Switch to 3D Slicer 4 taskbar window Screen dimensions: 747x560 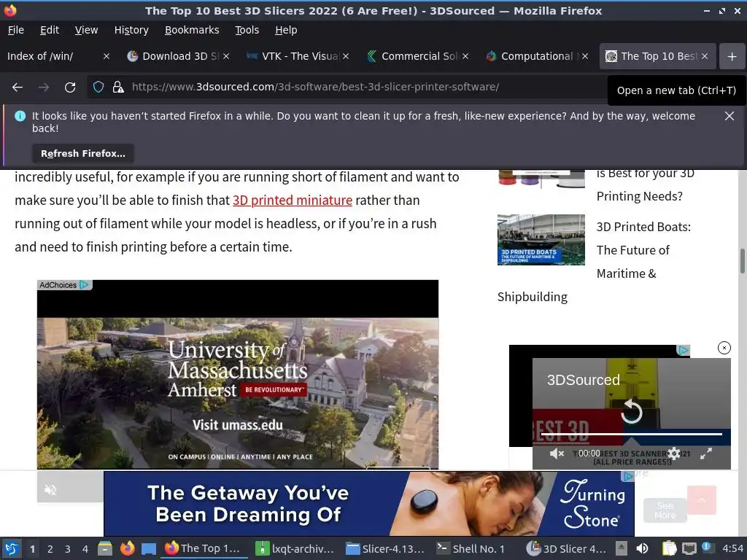566,548
